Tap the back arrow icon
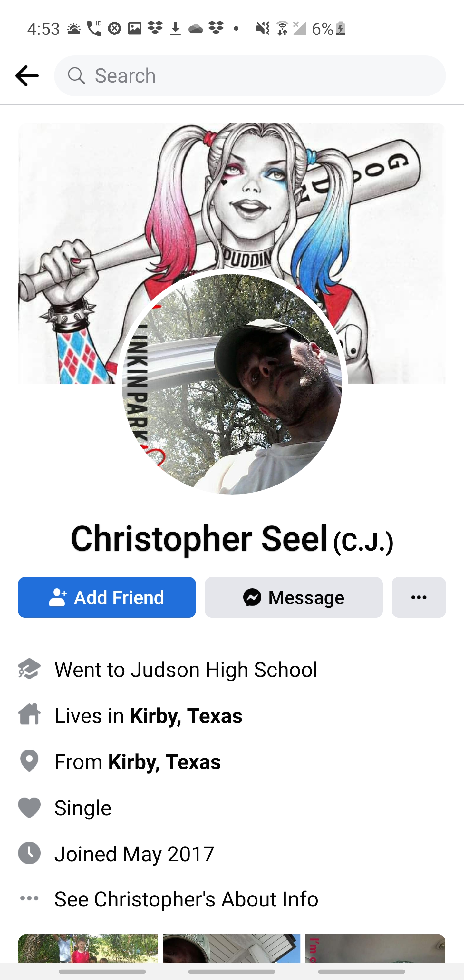 pyautogui.click(x=27, y=76)
